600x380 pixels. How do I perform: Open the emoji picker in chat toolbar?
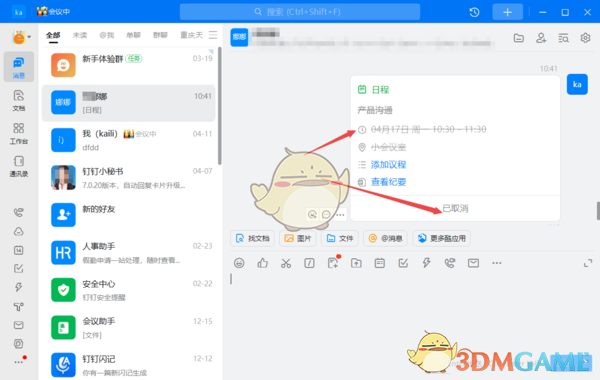point(239,263)
